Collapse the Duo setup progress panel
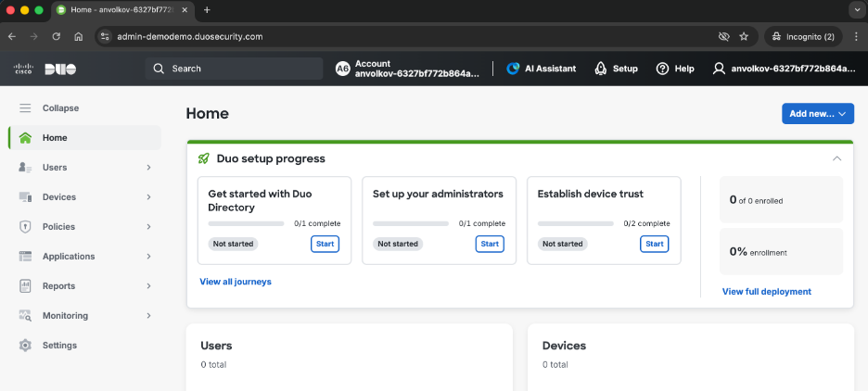The width and height of the screenshot is (868, 391). (836, 158)
